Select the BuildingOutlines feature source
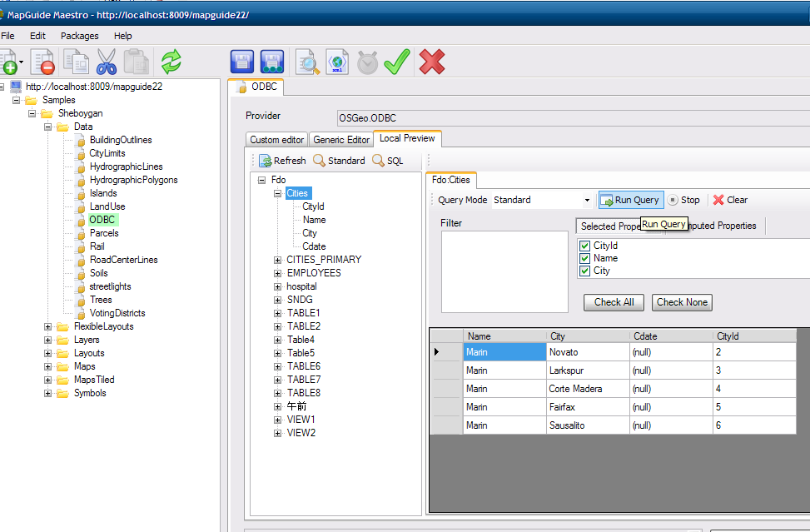The width and height of the screenshot is (810, 532). [x=121, y=140]
